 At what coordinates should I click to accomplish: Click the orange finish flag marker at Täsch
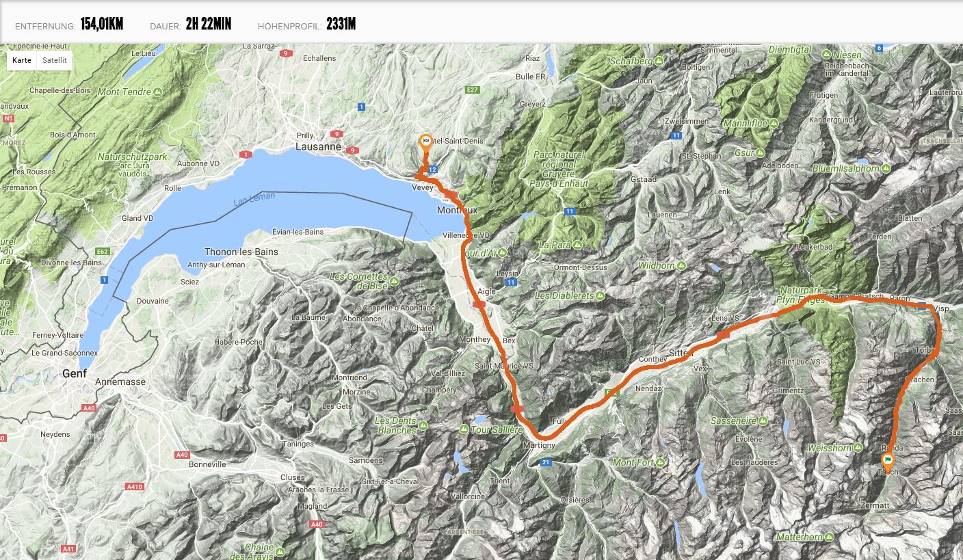click(x=888, y=461)
